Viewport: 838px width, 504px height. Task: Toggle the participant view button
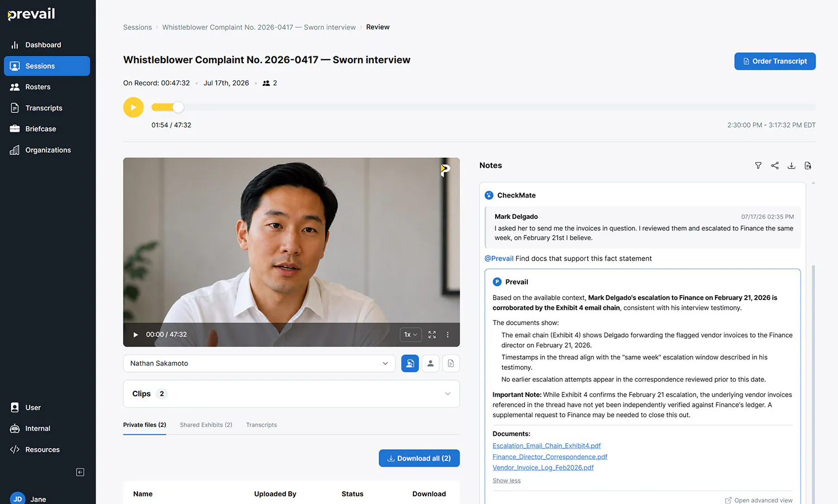coord(430,363)
